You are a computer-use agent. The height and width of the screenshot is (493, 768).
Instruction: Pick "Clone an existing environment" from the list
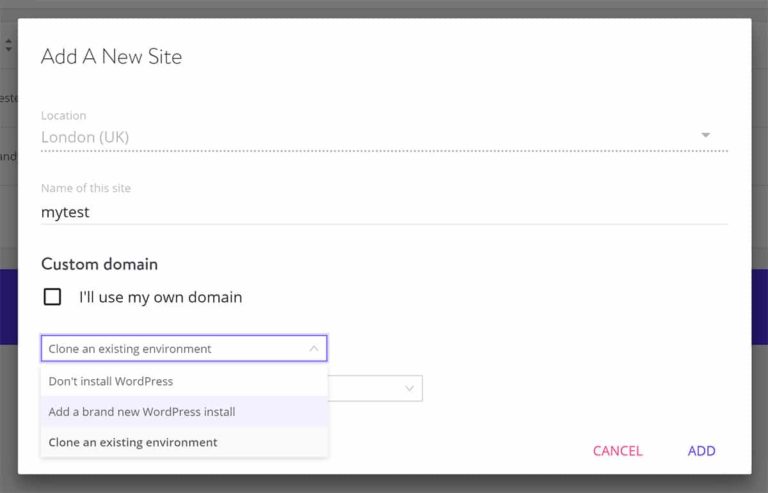coord(133,442)
